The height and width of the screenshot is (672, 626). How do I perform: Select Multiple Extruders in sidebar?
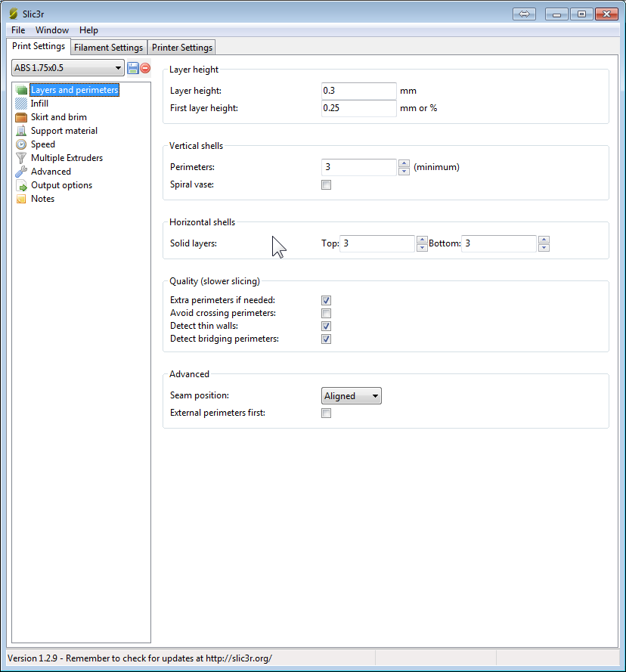(x=67, y=158)
